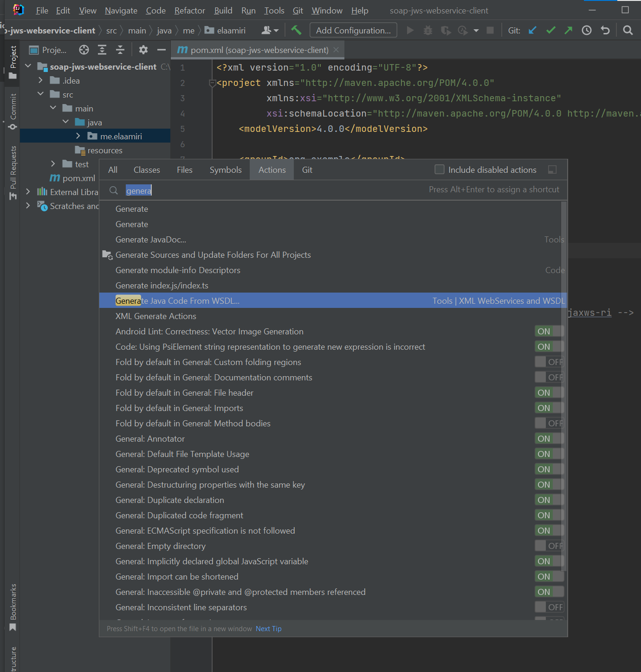The image size is (641, 672).
Task: Toggle Android Lint Vector Image Generation switch
Action: point(549,331)
